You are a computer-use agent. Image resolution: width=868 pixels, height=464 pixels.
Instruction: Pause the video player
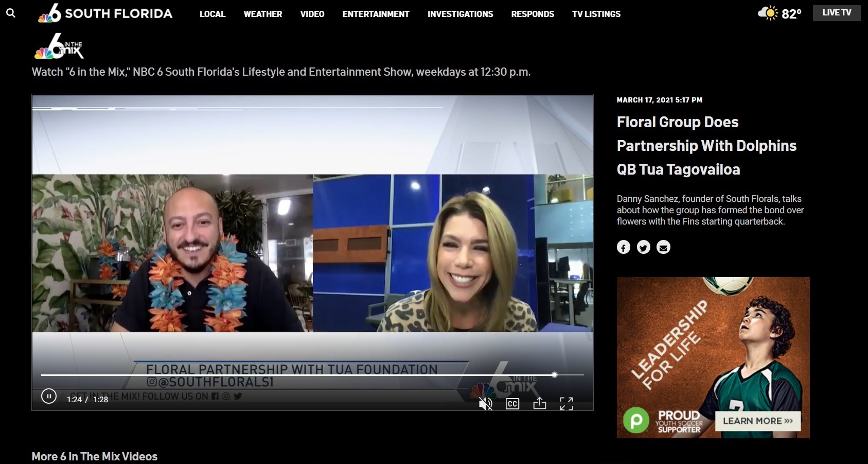pos(49,396)
